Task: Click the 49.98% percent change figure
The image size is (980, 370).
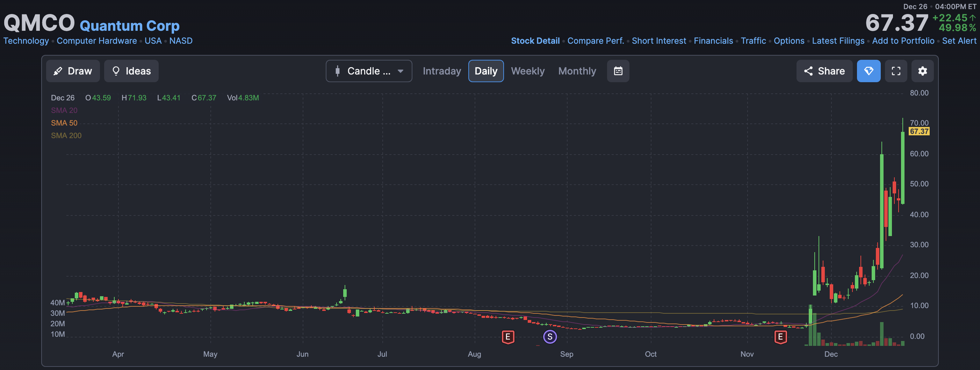Action: 957,28
